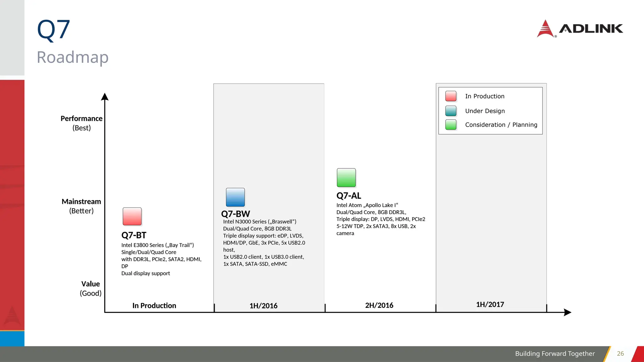Viewport: 644px width, 362px height.
Task: Click the Mainstream (Better) axis label
Action: click(81, 206)
